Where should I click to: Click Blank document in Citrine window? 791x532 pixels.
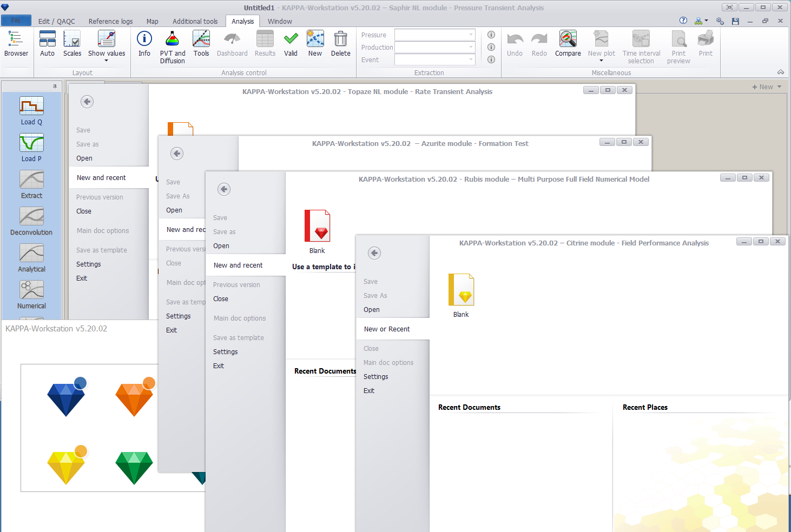point(461,296)
